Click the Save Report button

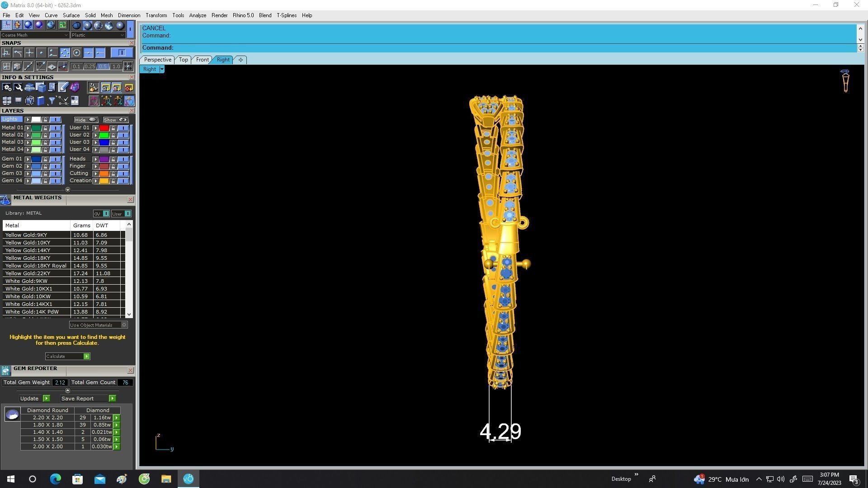pos(88,399)
